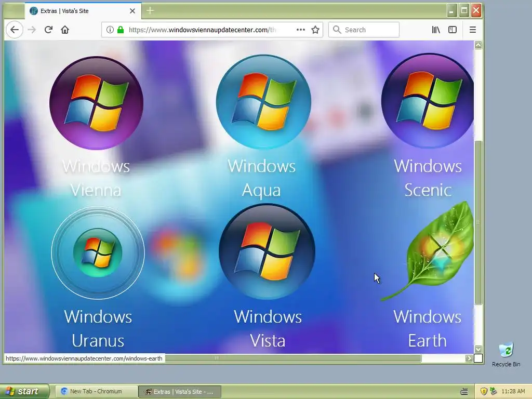Image resolution: width=532 pixels, height=399 pixels.
Task: Open the Windows Aqua blue orb
Action: 263,102
